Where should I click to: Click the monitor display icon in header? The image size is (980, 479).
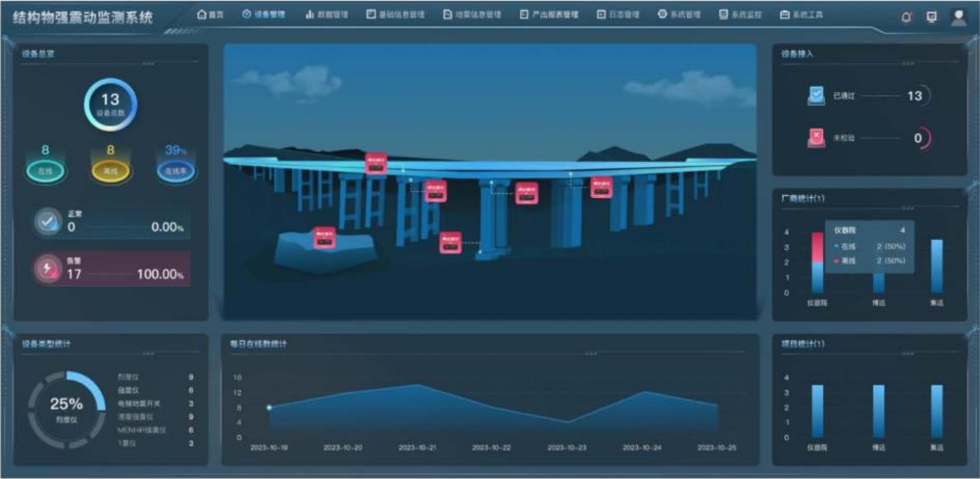click(932, 17)
